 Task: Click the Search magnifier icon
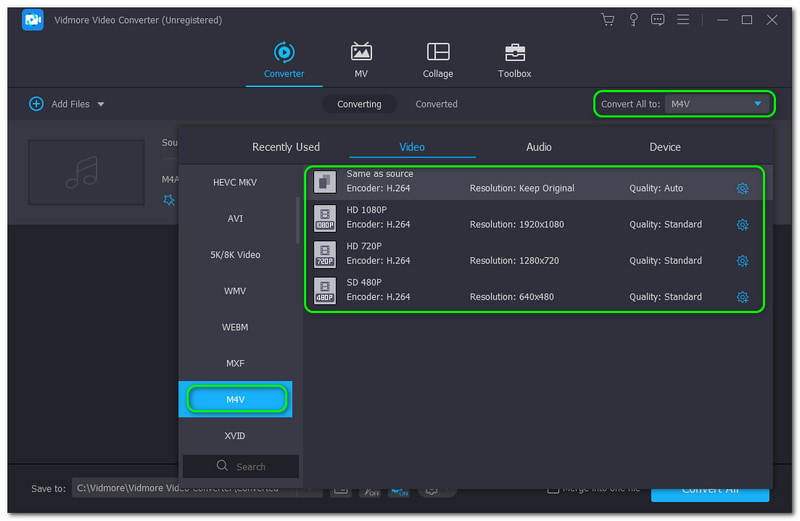coord(222,466)
